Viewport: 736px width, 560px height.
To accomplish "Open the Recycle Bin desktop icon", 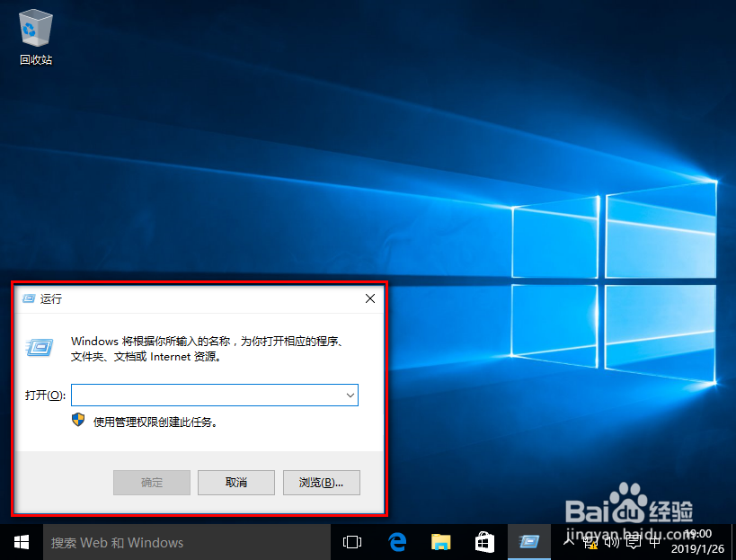I will [x=36, y=38].
